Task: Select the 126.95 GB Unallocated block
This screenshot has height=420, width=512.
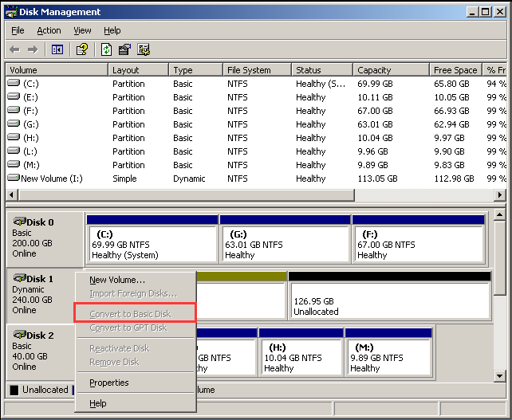Action: pyautogui.click(x=389, y=296)
